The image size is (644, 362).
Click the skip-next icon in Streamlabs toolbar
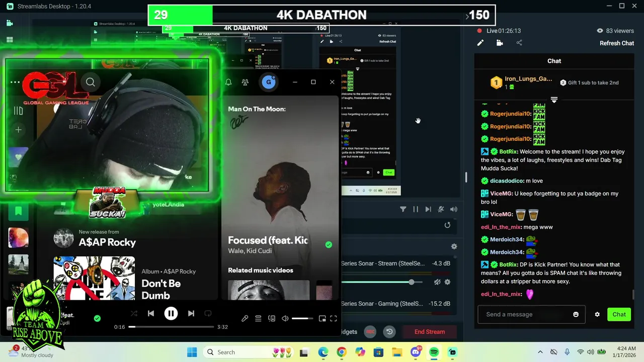(x=428, y=209)
